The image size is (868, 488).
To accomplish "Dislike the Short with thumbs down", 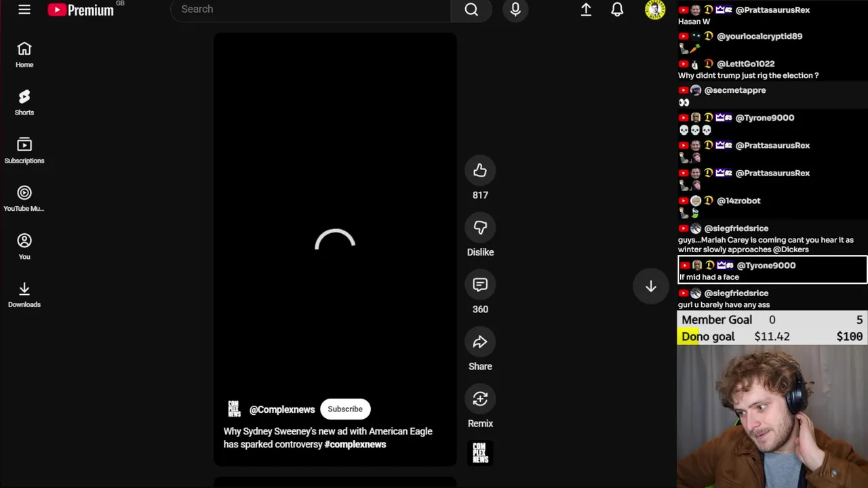I will pyautogui.click(x=480, y=228).
